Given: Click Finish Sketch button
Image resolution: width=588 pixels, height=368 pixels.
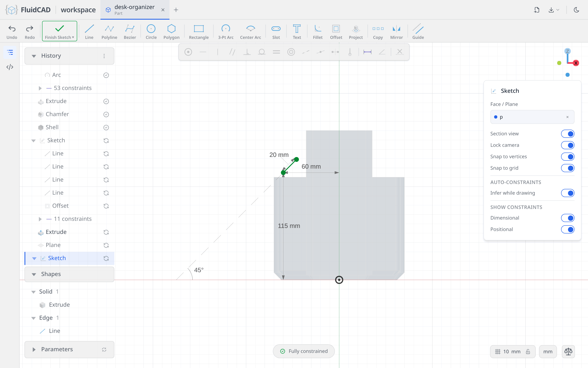Looking at the screenshot, I should tap(60, 31).
